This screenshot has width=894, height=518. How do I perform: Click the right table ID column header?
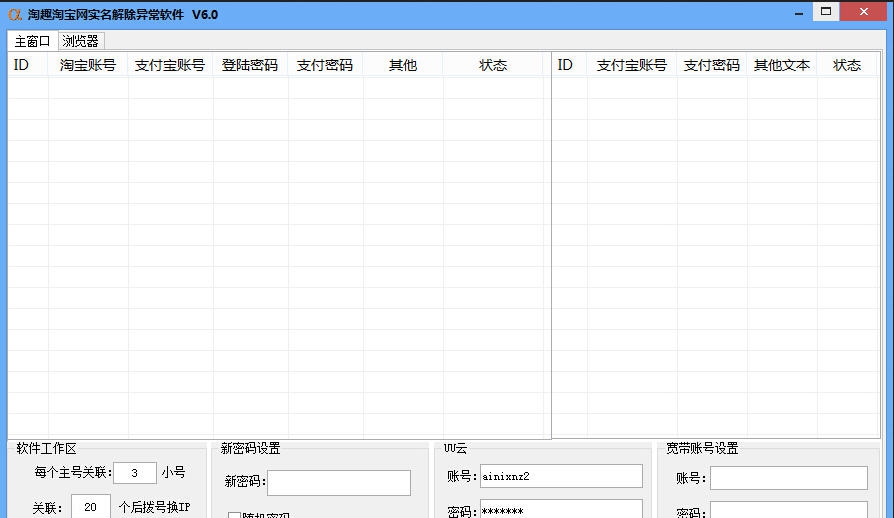click(x=569, y=65)
